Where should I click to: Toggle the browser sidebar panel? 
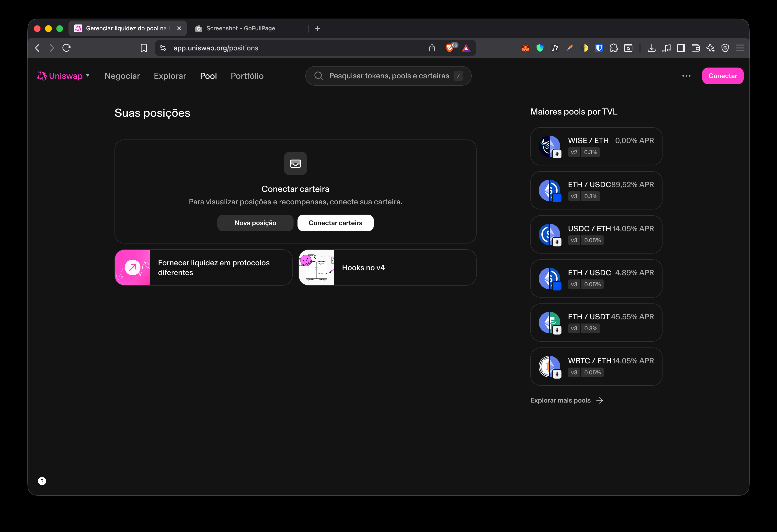click(681, 48)
